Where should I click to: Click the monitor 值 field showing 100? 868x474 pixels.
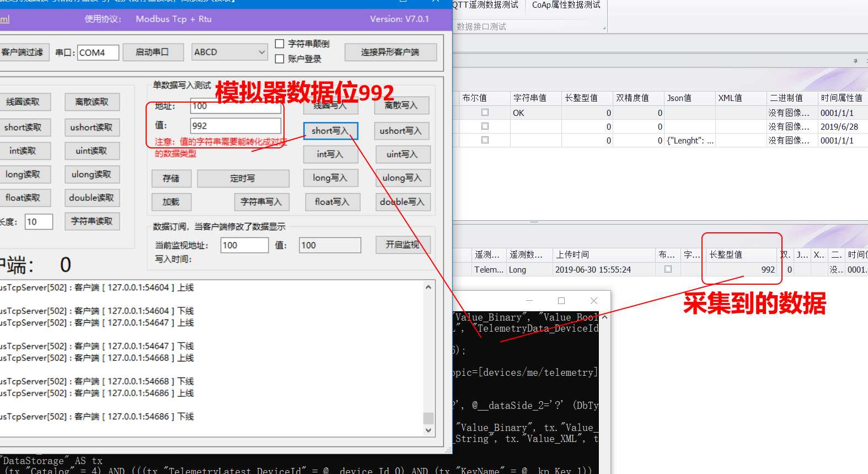(x=330, y=245)
